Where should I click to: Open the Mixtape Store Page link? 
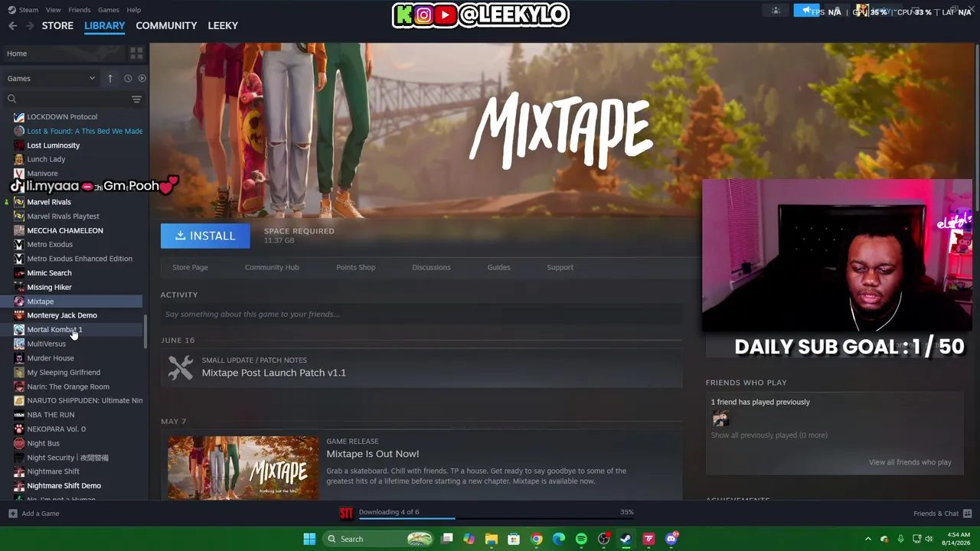click(190, 267)
